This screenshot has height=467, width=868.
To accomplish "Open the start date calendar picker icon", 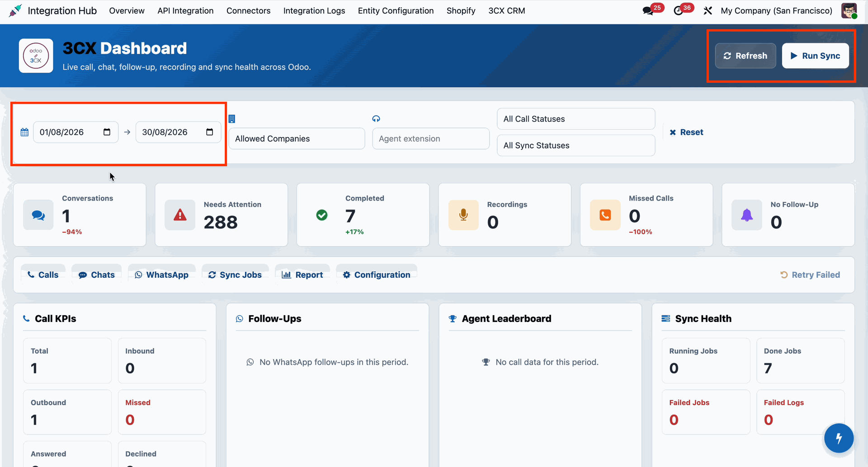I will pos(107,132).
